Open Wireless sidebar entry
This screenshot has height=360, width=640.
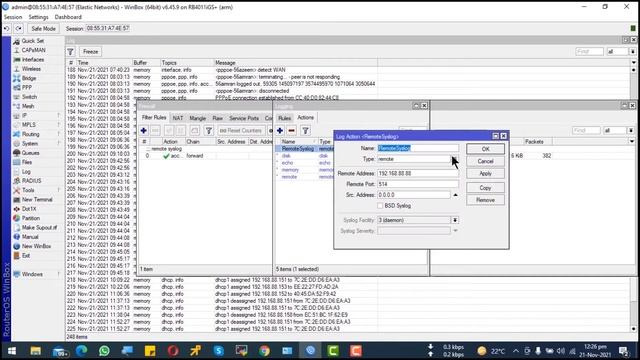coord(31,69)
